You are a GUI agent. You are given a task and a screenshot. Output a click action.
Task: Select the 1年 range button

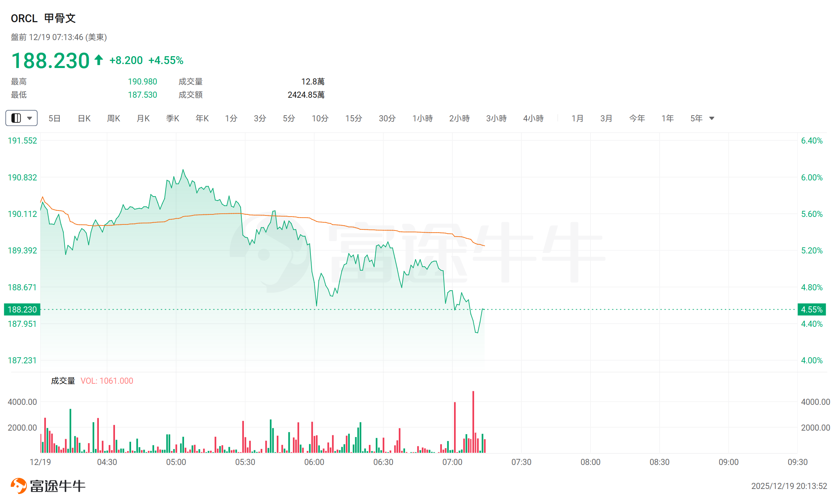pyautogui.click(x=668, y=118)
